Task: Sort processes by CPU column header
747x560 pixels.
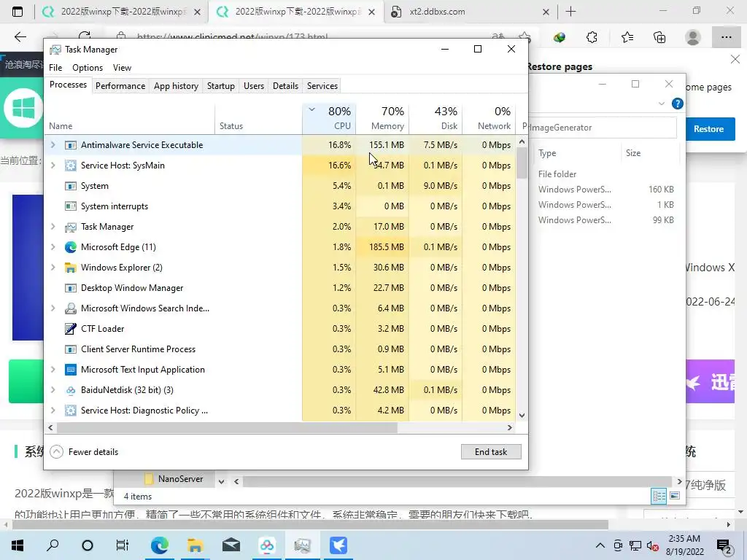Action: tap(329, 119)
